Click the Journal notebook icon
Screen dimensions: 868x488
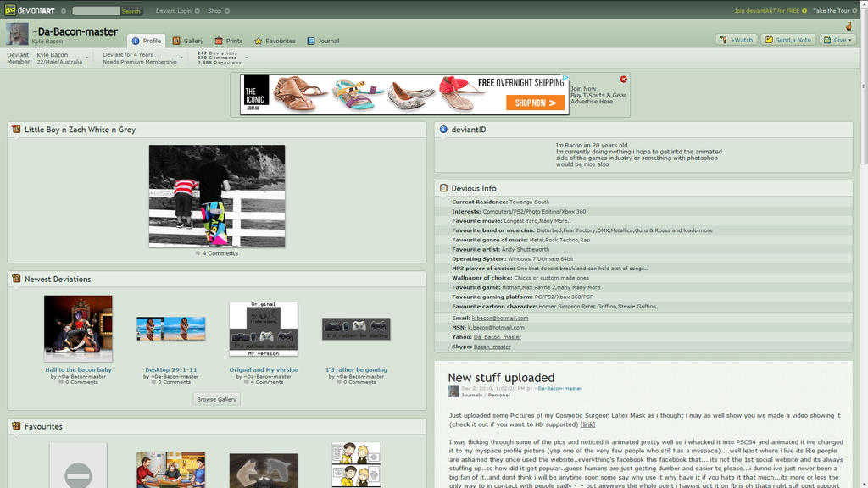[x=309, y=40]
